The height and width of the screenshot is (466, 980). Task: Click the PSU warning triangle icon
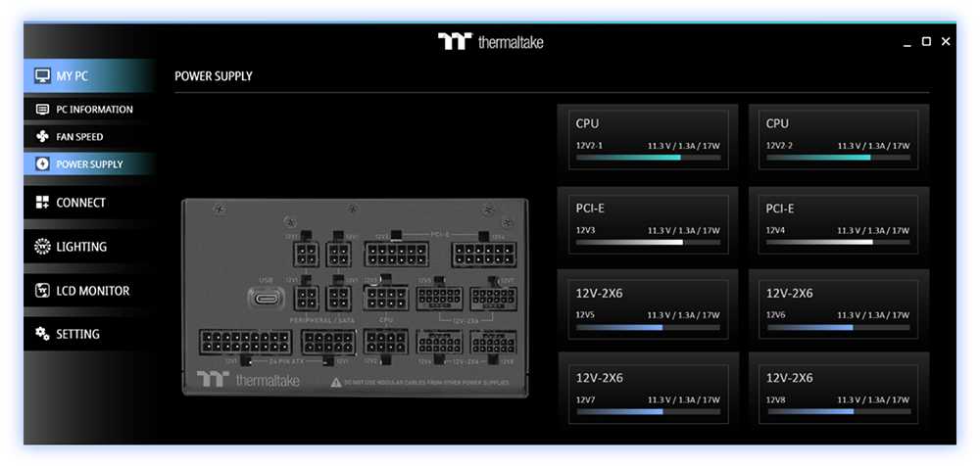click(x=336, y=382)
